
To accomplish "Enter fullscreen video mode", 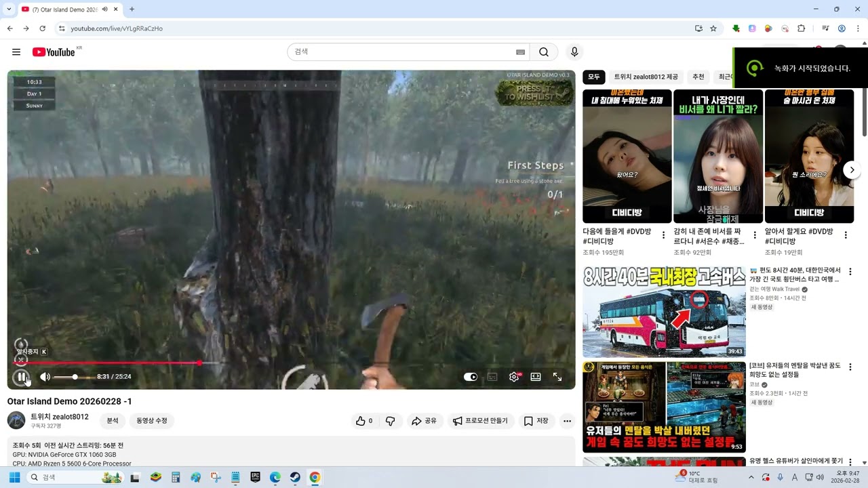I will tap(557, 377).
